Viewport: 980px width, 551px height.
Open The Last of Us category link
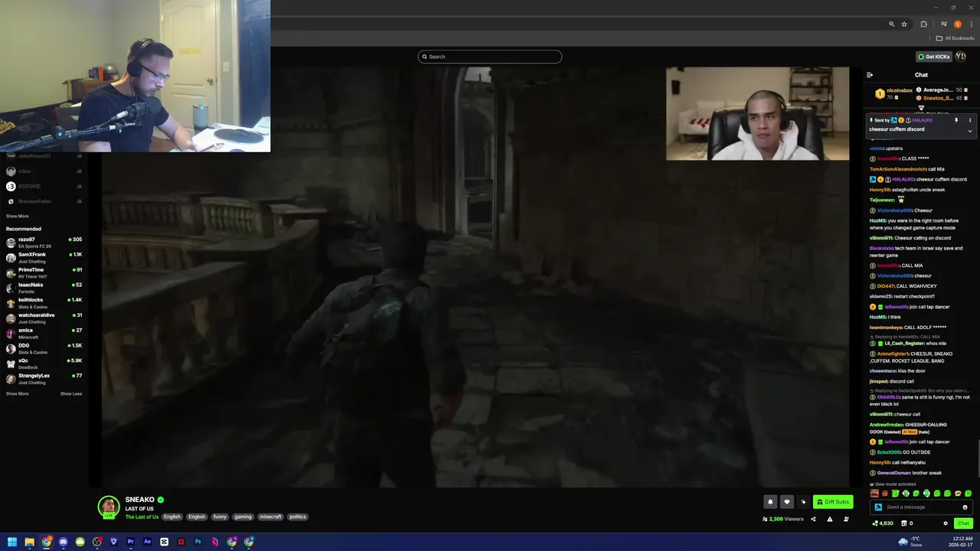click(142, 517)
